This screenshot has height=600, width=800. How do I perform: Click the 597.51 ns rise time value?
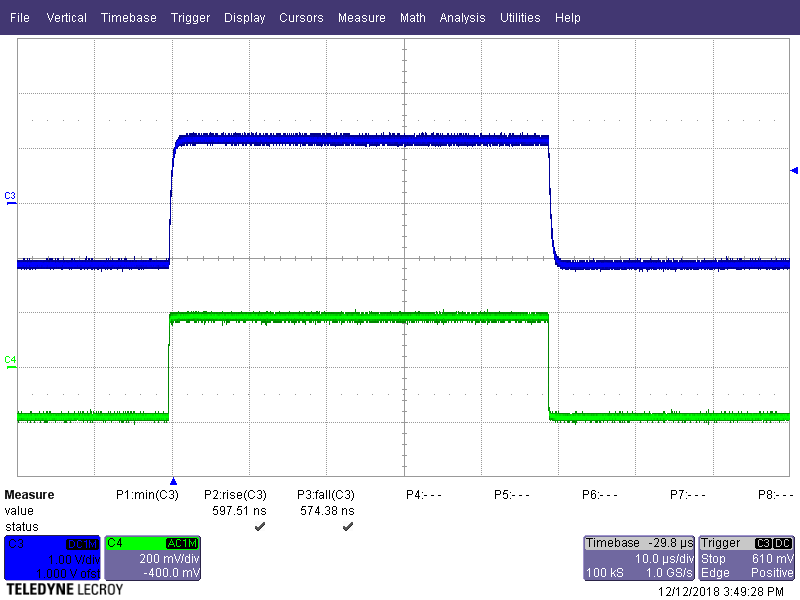[239, 511]
